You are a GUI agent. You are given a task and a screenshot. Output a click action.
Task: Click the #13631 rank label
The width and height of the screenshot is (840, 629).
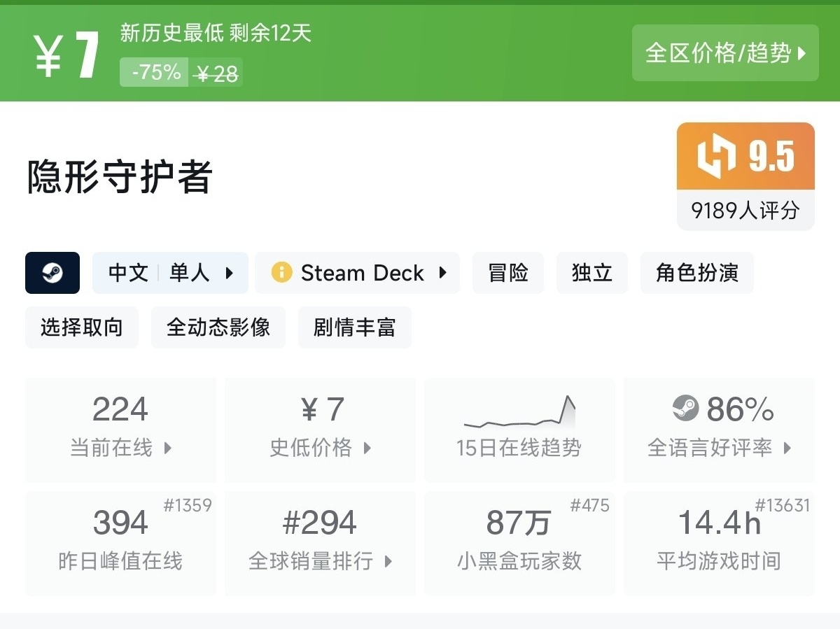click(x=783, y=505)
